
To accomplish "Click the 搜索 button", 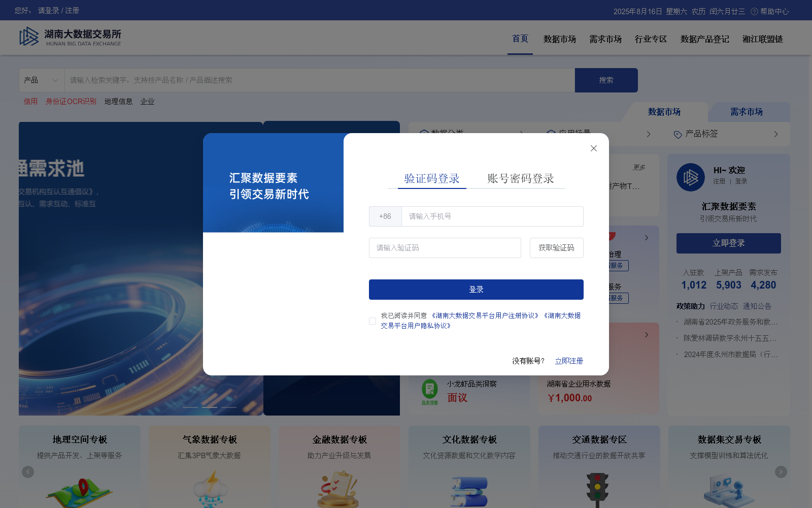I will click(x=606, y=80).
